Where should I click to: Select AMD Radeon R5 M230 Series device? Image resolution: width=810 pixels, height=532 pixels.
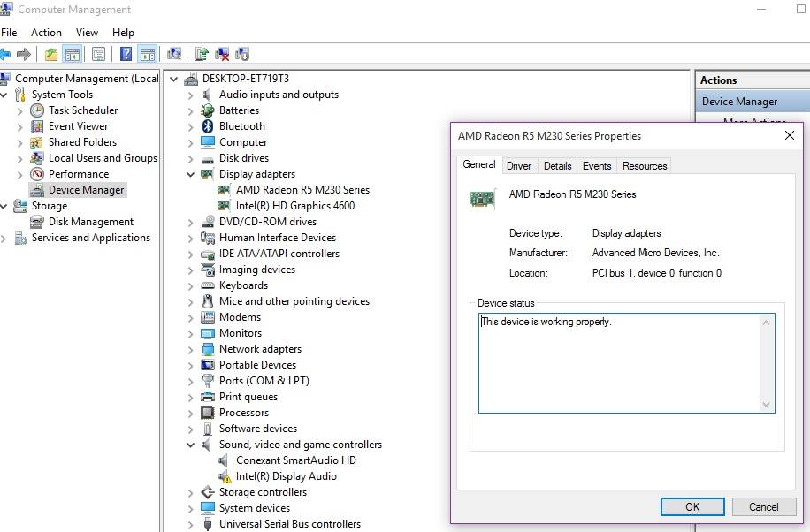tap(302, 189)
